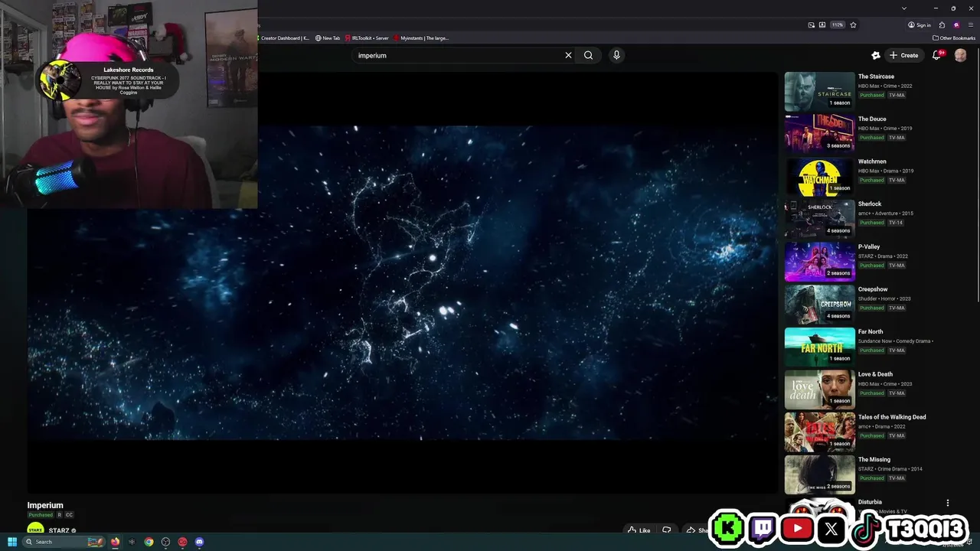Click 'Sherlock' title text
Image resolution: width=980 pixels, height=551 pixels.
tap(870, 204)
